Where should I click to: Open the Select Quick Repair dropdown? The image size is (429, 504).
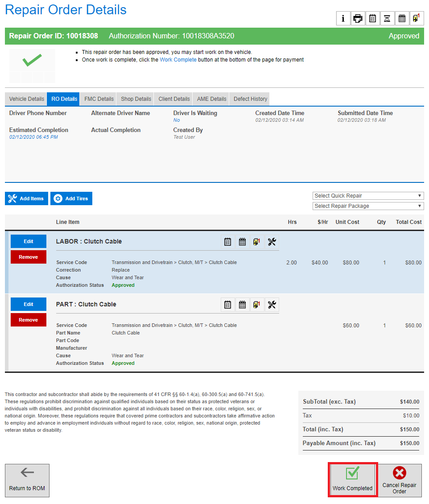[368, 195]
